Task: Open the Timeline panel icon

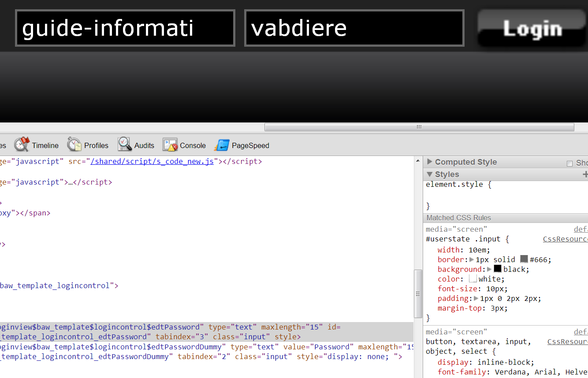Action: coord(22,144)
